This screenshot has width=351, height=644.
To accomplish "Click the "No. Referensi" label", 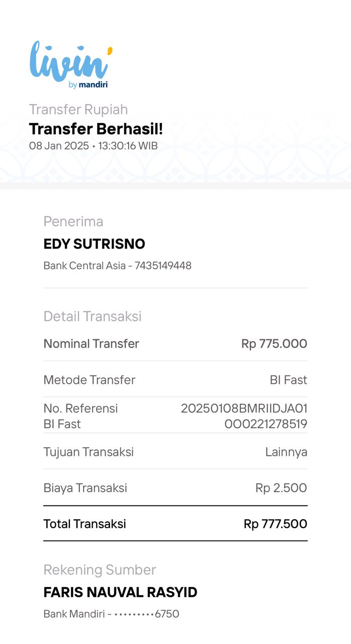I will 80,408.
